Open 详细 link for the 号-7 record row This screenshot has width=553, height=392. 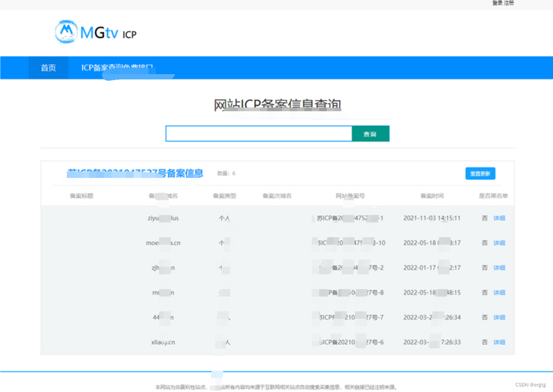point(499,318)
